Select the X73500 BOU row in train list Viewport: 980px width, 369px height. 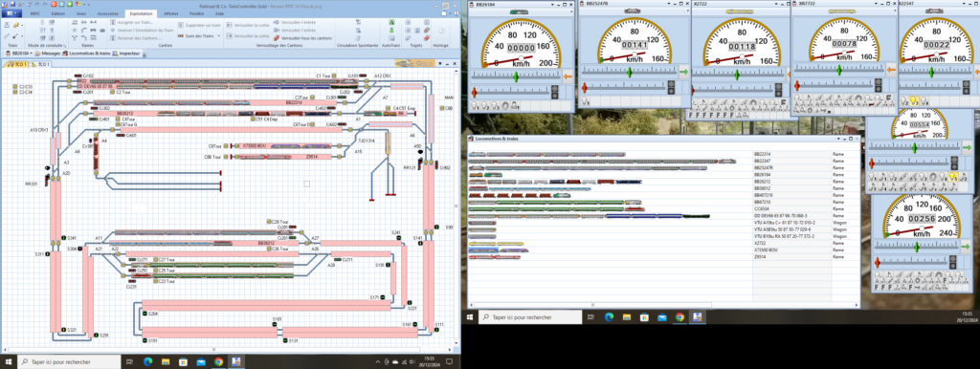(664, 250)
